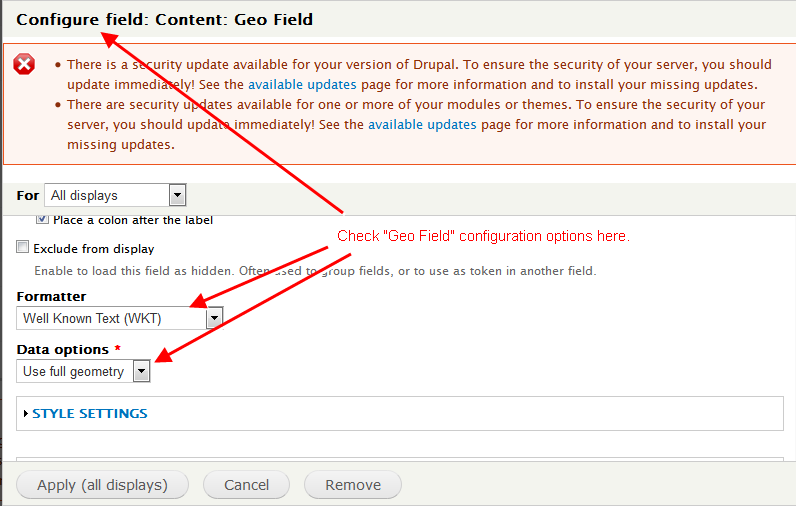Click the Data options dropdown arrow button
Screen dimensions: 796x506
click(142, 371)
